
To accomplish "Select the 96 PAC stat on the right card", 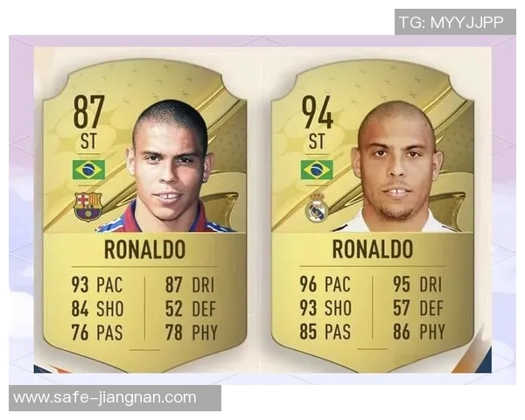I will 325,284.
